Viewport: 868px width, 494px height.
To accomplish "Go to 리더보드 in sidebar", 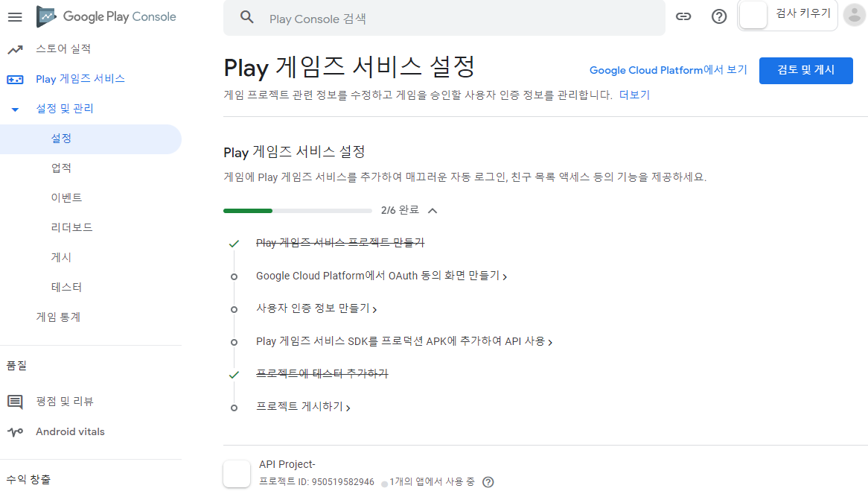I will [71, 227].
